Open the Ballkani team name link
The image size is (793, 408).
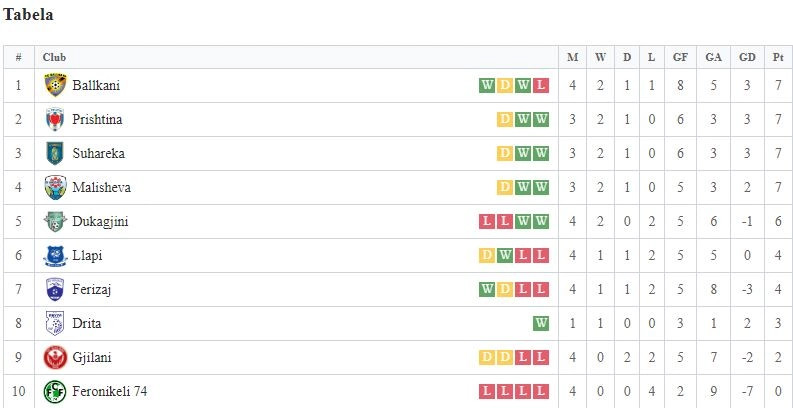pyautogui.click(x=96, y=85)
